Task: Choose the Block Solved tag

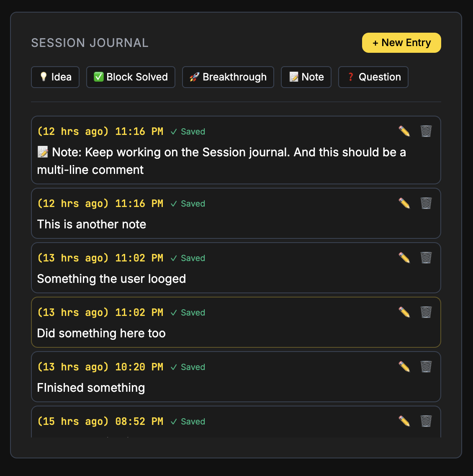Action: pos(131,77)
